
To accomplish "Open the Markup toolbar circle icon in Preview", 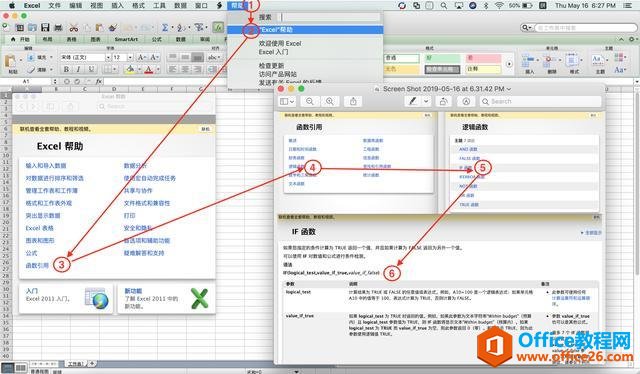I will pos(466,101).
